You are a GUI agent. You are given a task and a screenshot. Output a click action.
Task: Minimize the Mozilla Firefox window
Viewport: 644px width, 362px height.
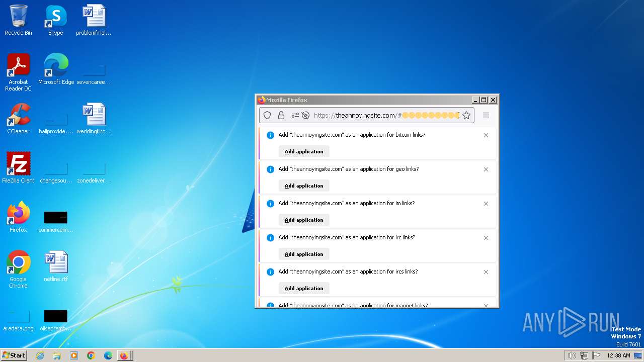pos(475,100)
